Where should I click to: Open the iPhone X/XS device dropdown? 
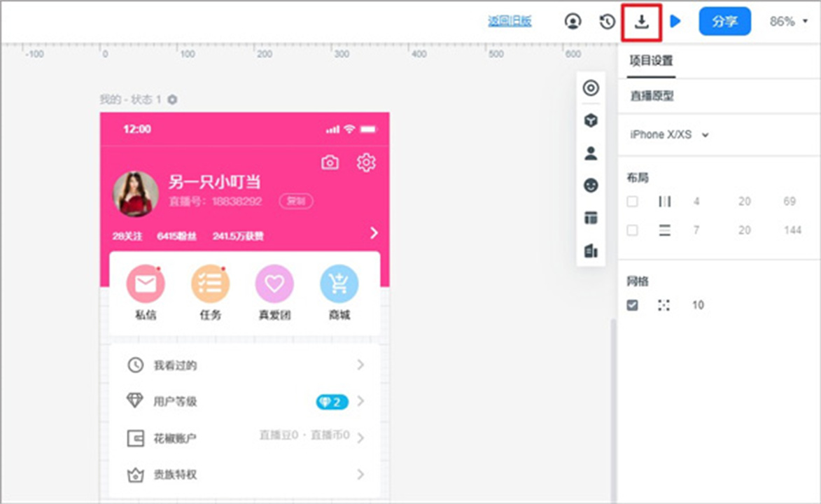[x=669, y=134]
